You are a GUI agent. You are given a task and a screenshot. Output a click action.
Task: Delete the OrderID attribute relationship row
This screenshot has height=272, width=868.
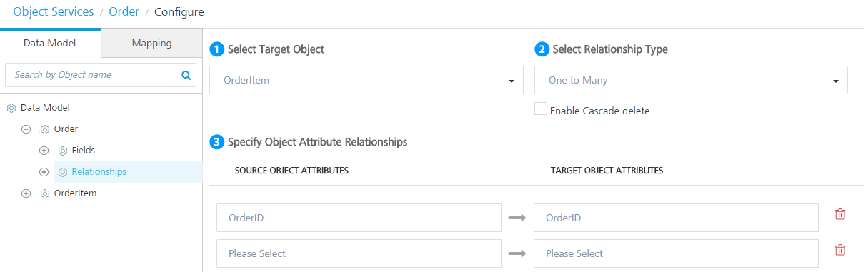pos(840,214)
